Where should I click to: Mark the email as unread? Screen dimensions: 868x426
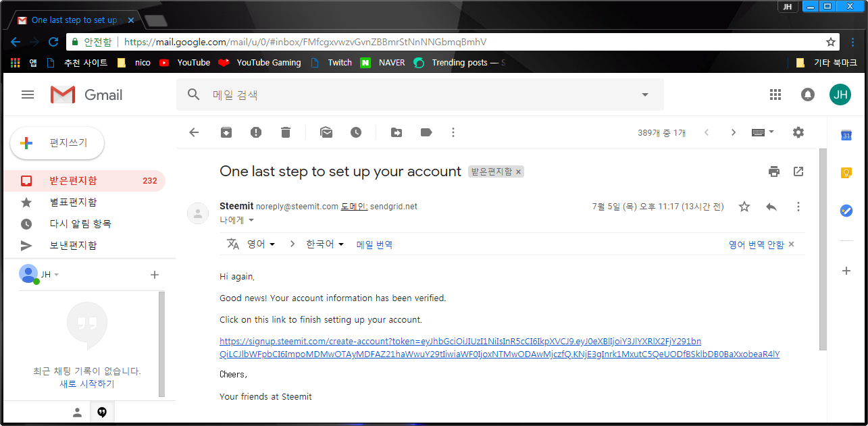click(x=326, y=132)
